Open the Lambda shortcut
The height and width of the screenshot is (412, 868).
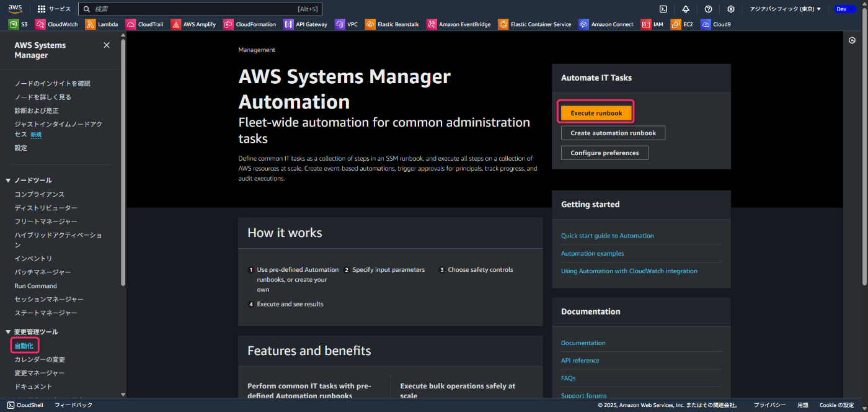(102, 24)
